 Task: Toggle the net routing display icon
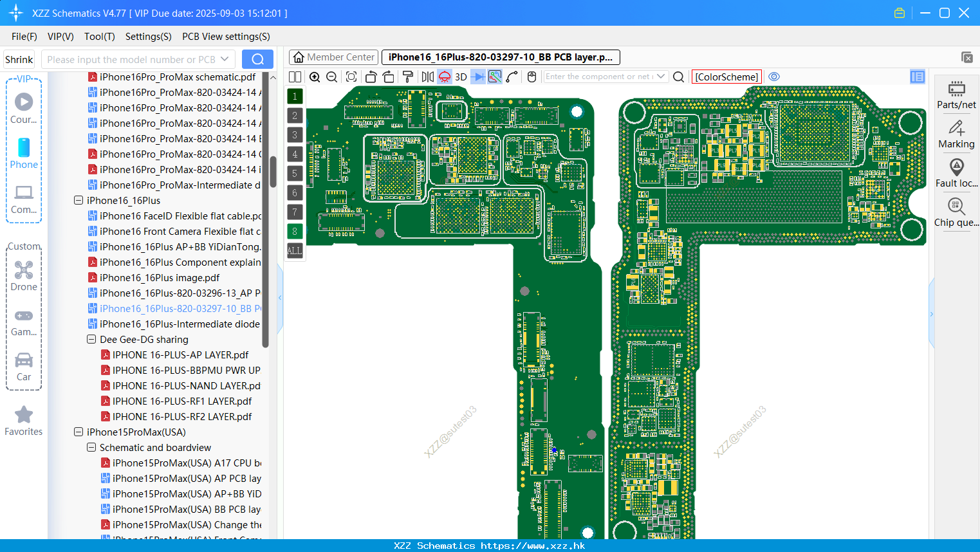495,77
